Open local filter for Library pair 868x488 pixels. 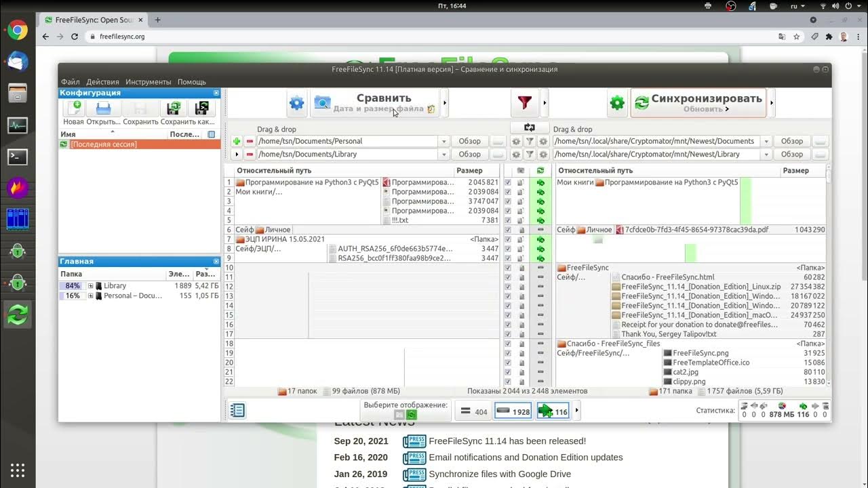530,154
